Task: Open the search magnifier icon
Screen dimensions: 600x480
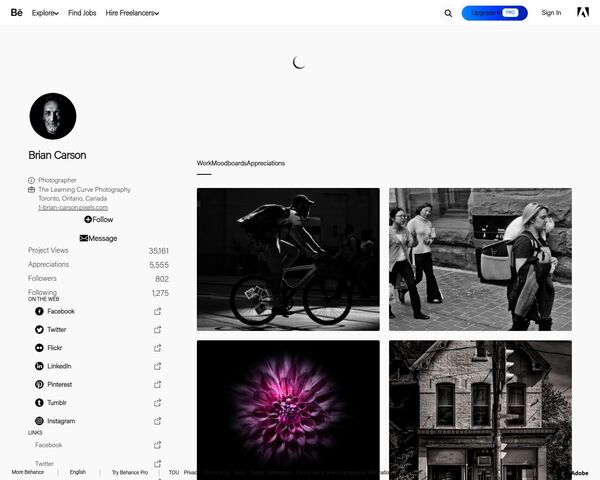Action: pyautogui.click(x=448, y=13)
